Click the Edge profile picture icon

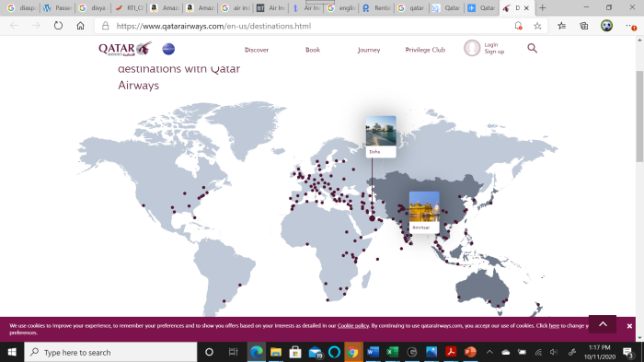click(606, 26)
